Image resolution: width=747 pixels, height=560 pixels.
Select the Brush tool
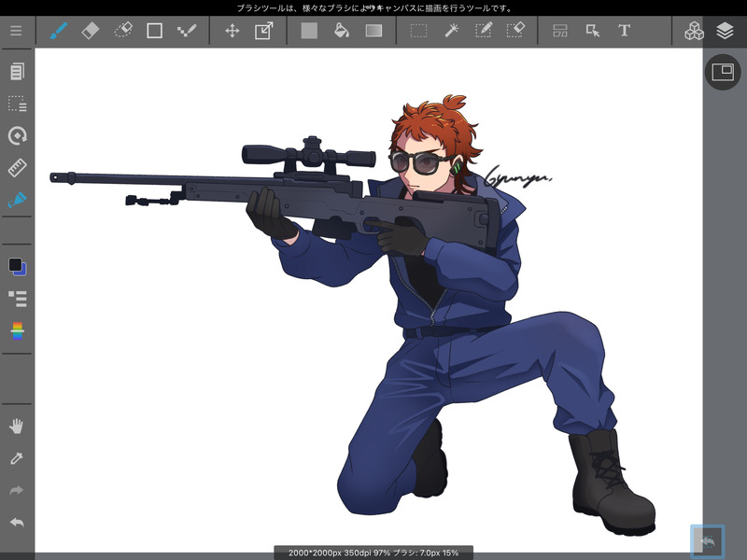59,31
